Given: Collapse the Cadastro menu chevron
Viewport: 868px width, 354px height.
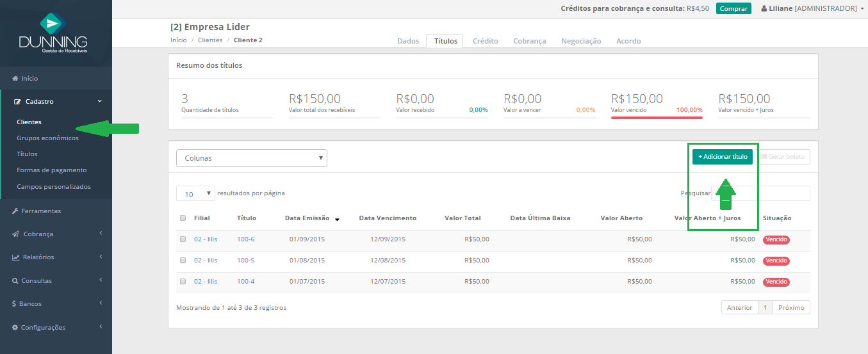Looking at the screenshot, I should 99,101.
